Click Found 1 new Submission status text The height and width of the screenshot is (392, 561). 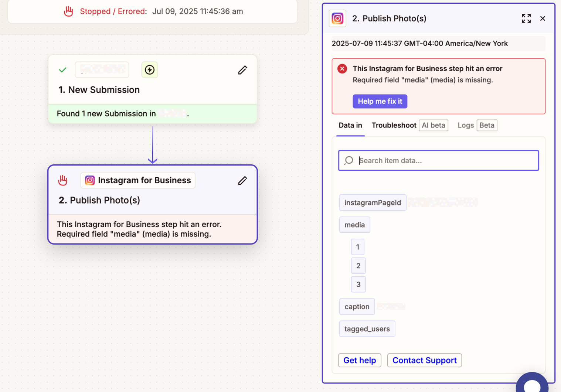coord(123,114)
